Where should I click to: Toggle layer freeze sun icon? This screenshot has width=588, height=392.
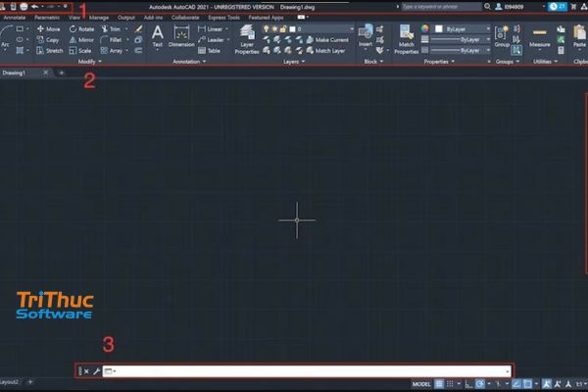(274, 28)
